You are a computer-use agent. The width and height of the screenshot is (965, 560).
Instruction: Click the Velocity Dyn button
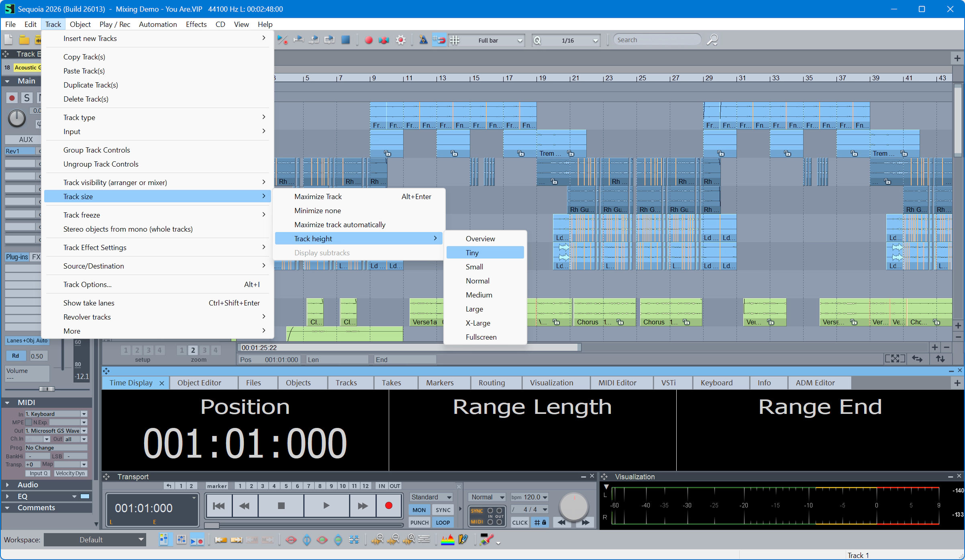pos(70,473)
